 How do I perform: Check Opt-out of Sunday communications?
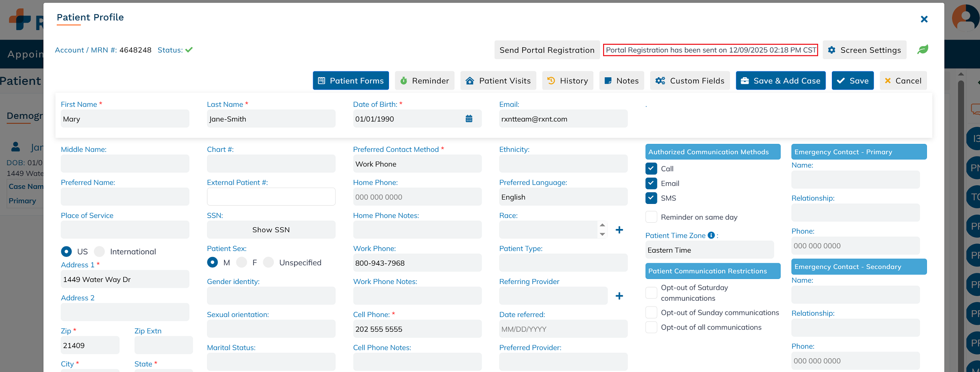click(651, 312)
